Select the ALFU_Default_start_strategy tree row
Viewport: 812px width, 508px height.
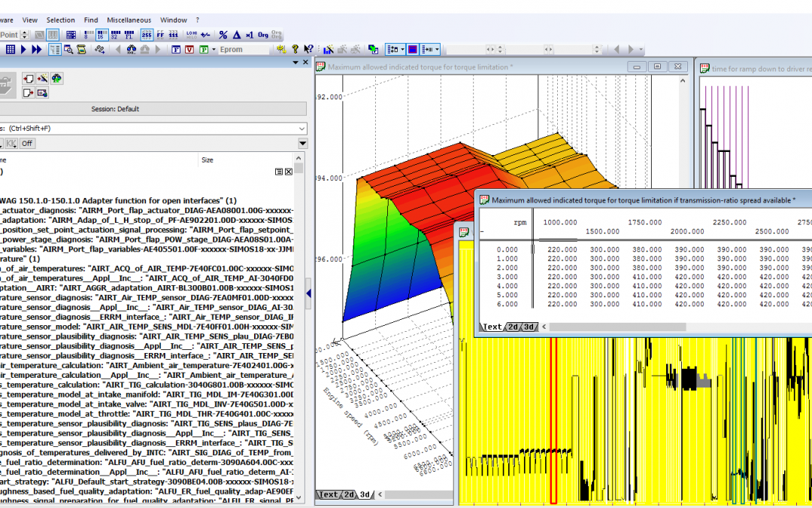(147, 482)
